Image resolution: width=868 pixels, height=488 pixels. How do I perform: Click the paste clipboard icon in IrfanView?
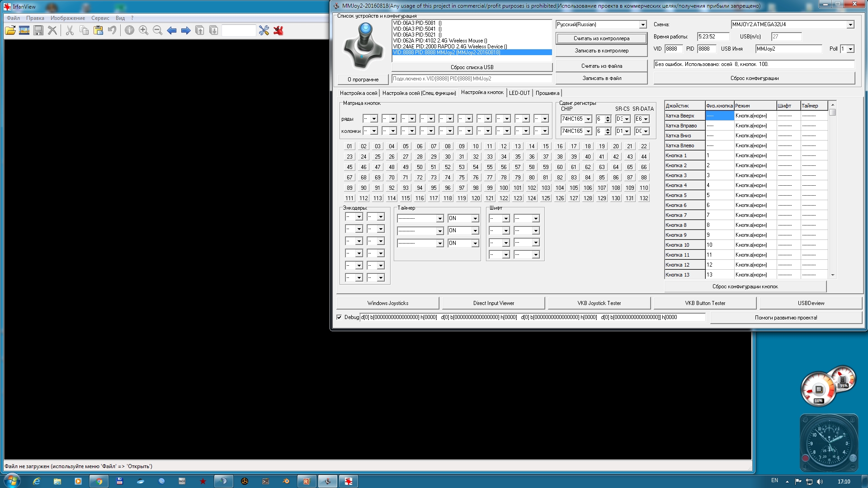click(x=98, y=30)
